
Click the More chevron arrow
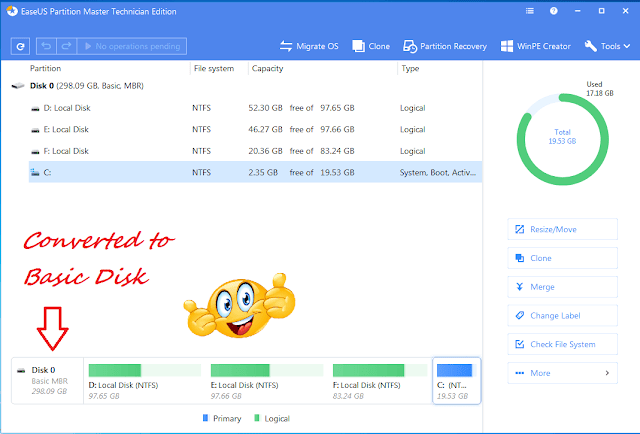(607, 373)
